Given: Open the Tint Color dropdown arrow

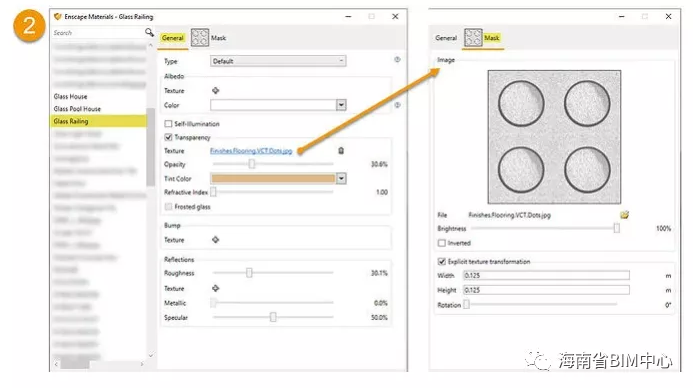Looking at the screenshot, I should [341, 179].
